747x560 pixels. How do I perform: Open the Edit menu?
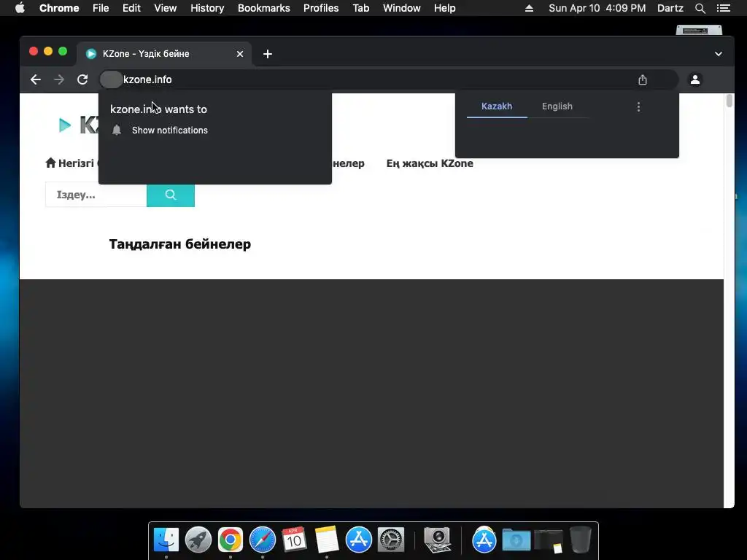pos(131,8)
